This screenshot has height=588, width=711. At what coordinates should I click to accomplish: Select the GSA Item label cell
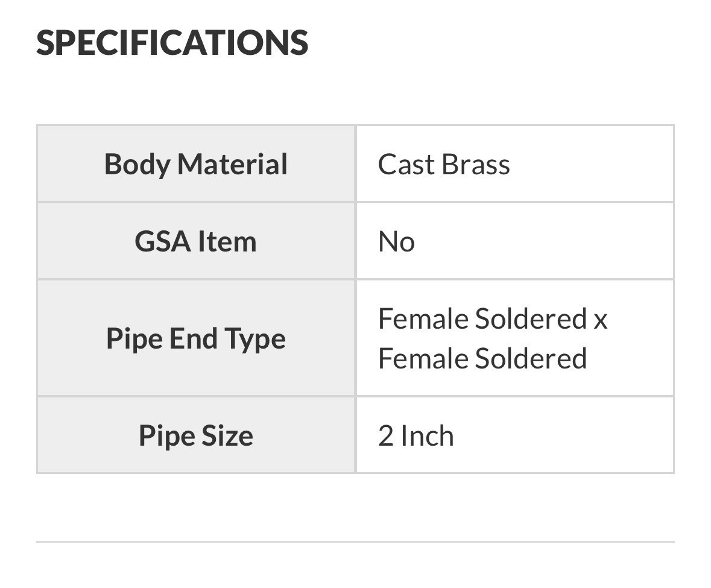(196, 241)
